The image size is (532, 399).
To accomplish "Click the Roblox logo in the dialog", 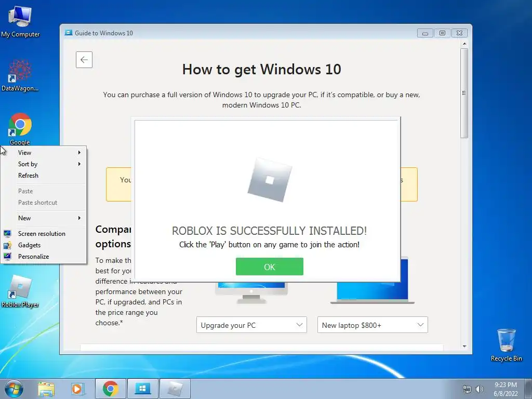I will click(270, 180).
